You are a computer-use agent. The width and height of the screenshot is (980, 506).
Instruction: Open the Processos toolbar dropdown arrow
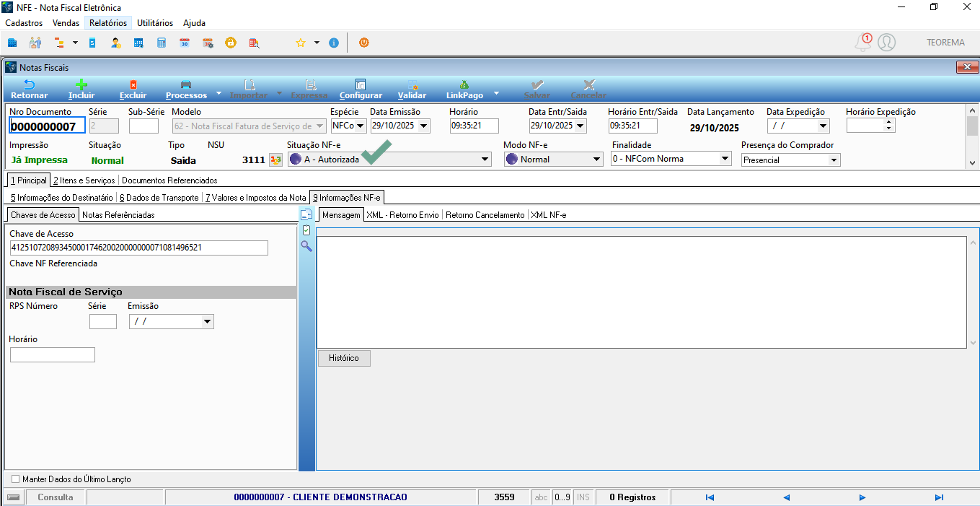pyautogui.click(x=218, y=93)
